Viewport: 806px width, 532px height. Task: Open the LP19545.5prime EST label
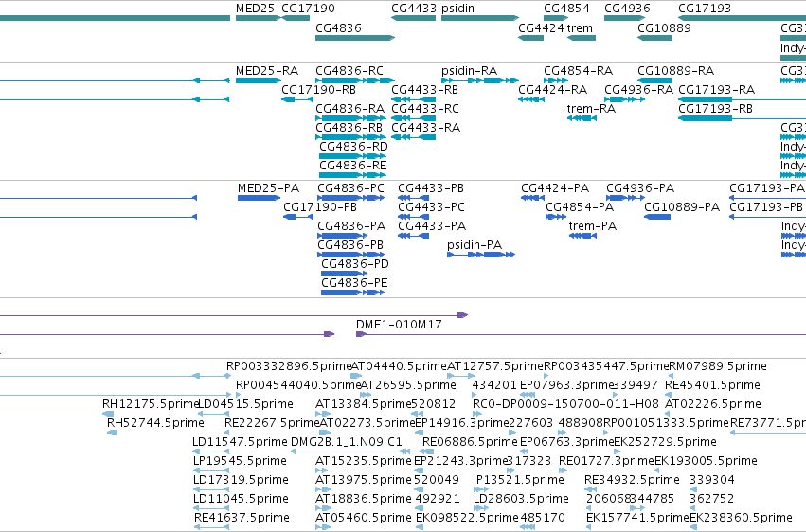pos(240,462)
